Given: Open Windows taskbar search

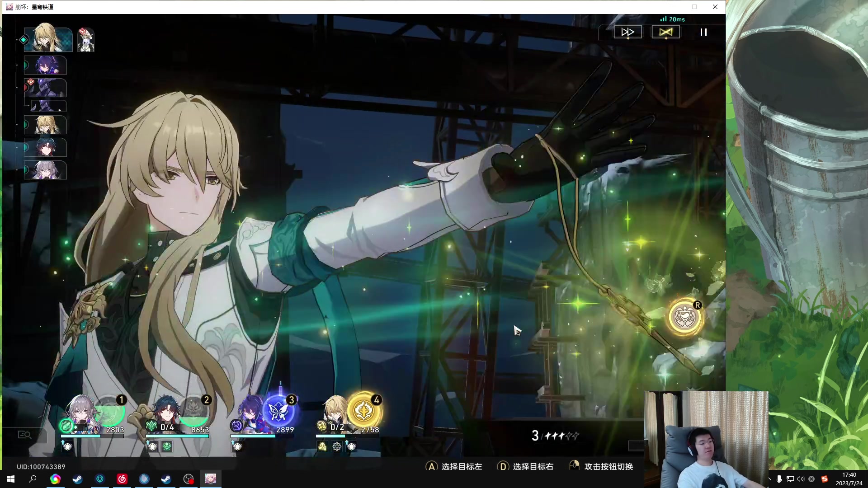Looking at the screenshot, I should 33,479.
